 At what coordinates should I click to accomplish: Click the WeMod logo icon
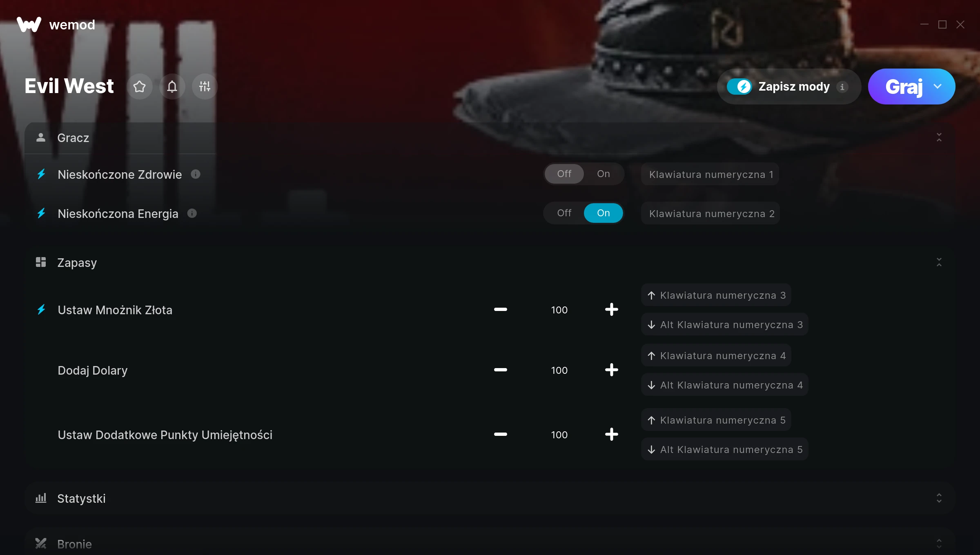coord(29,24)
